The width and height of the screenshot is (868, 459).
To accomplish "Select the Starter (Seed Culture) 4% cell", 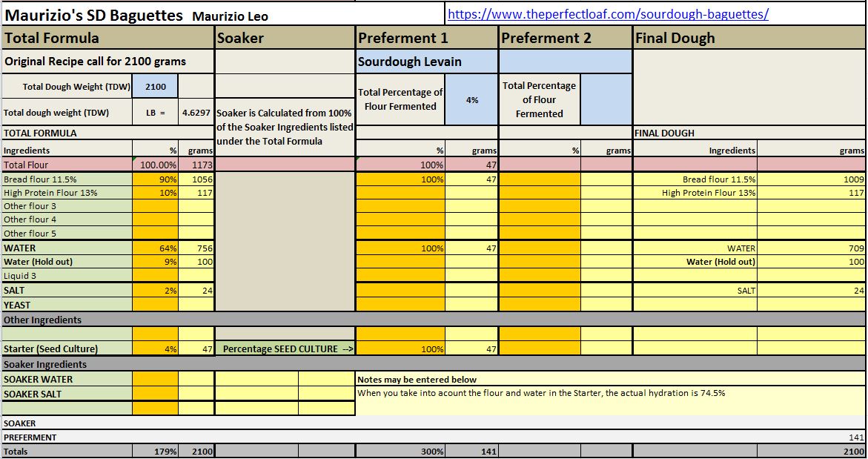I will pyautogui.click(x=156, y=349).
